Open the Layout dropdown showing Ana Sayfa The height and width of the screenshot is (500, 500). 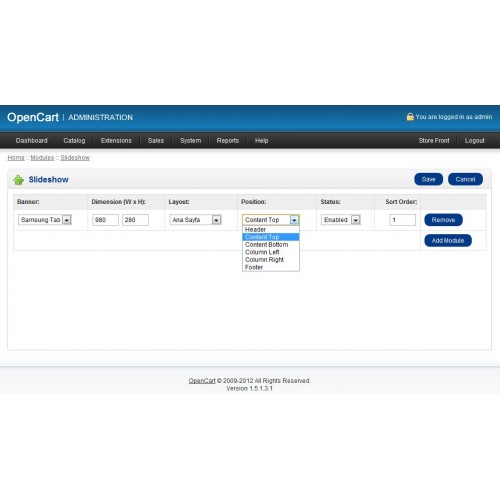coord(195,220)
